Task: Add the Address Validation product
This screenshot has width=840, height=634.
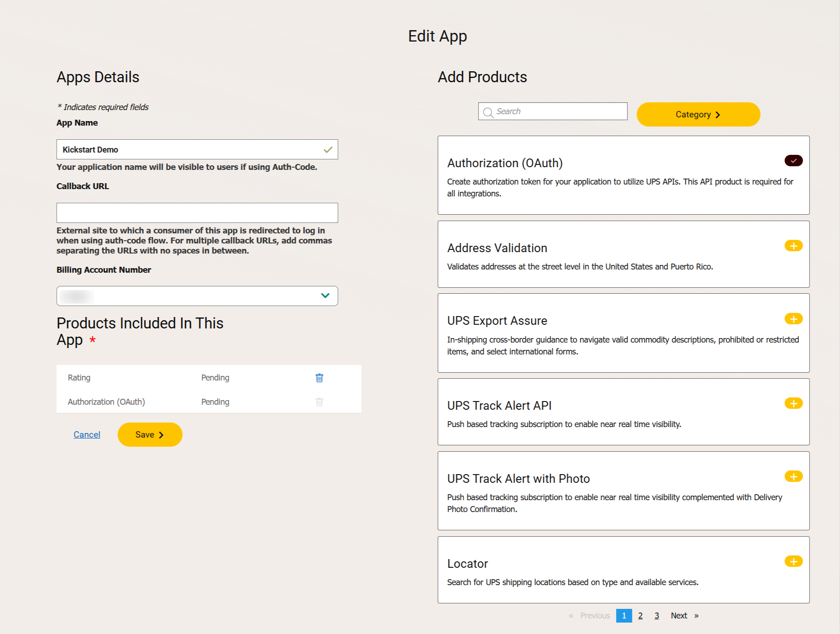Action: (x=793, y=246)
